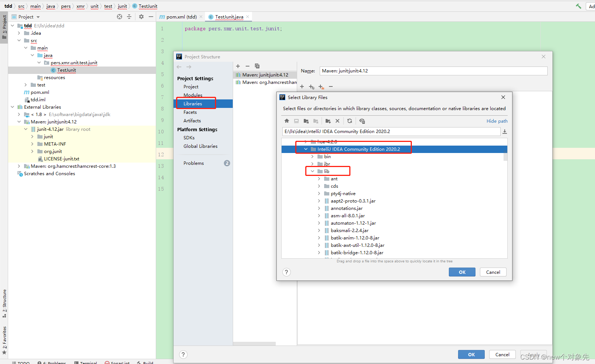This screenshot has width=595, height=364.
Task: Collapse junit-4.12.jar library root
Action: 26,129
